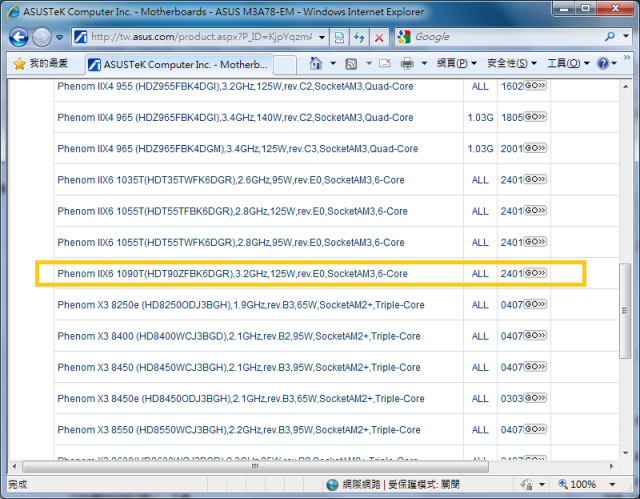The height and width of the screenshot is (499, 640).
Task: Click the horizontal scrollbar left arrow
Action: click(14, 466)
